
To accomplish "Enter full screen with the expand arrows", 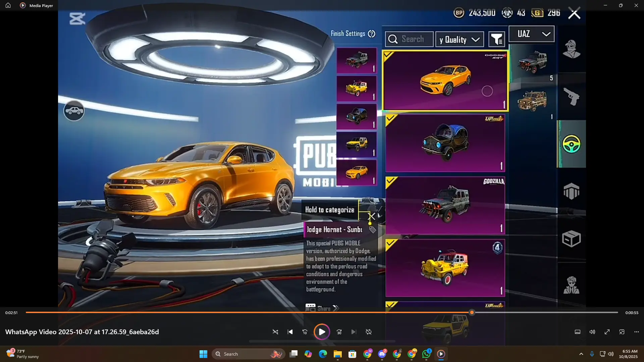I will [607, 332].
